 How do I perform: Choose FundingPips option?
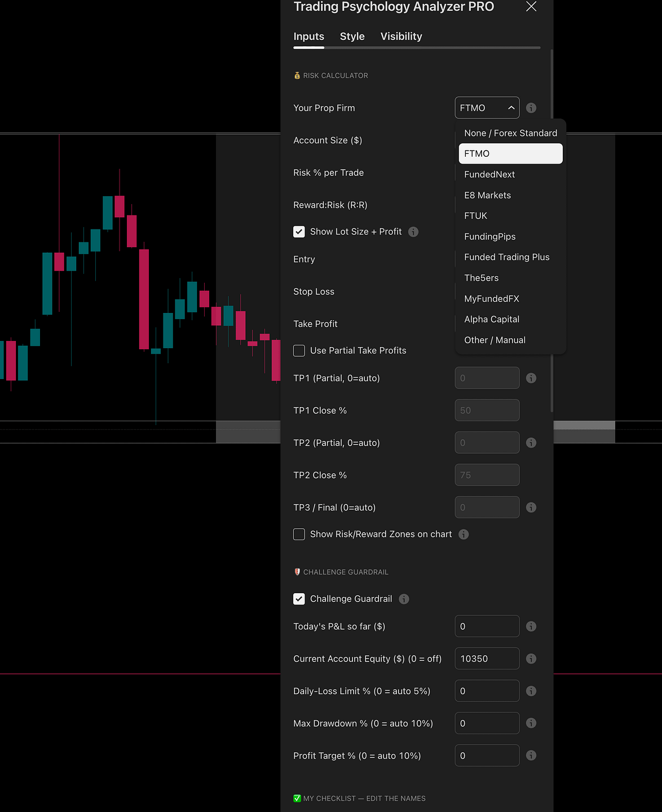point(510,236)
